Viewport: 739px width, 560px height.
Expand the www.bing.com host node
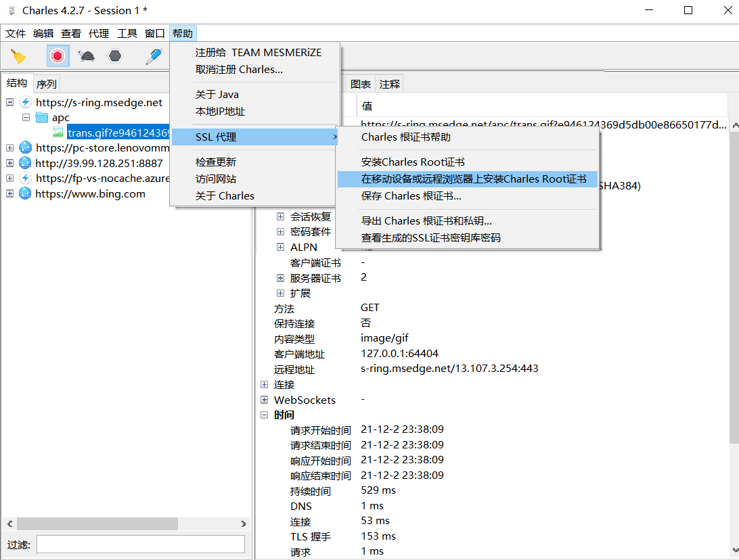[10, 193]
